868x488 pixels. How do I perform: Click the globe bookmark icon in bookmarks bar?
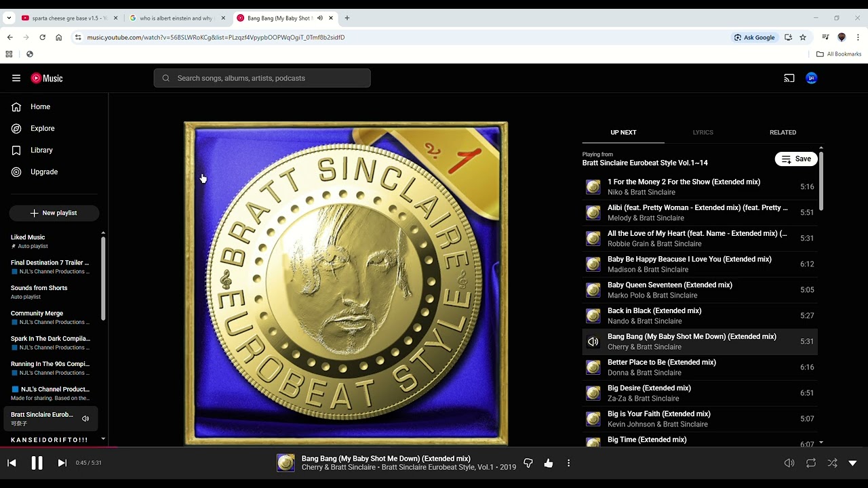[x=30, y=54]
